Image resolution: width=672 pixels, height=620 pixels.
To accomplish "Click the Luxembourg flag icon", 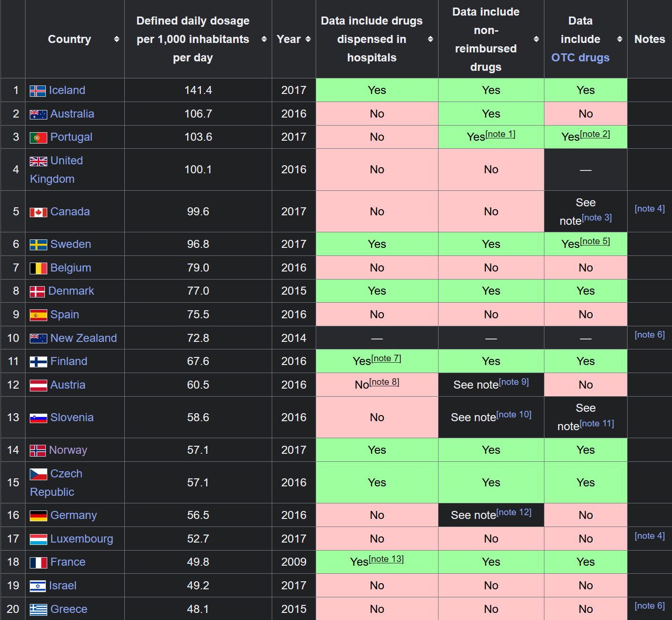I will click(x=38, y=539).
